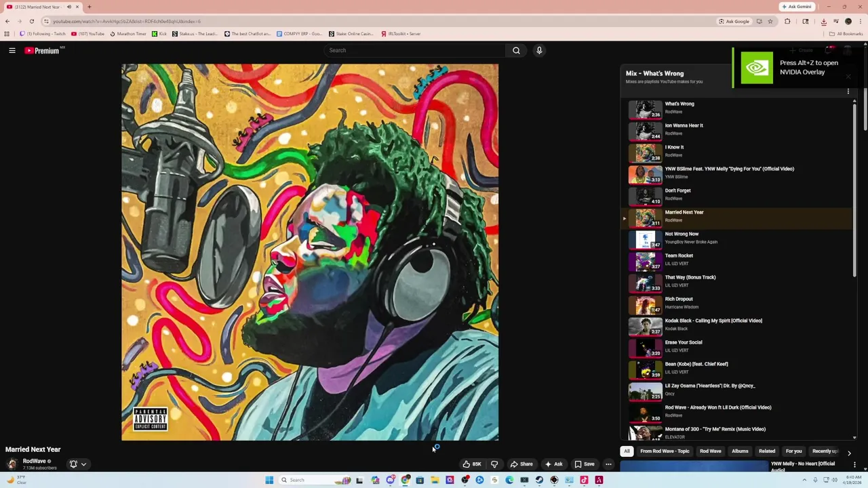Click the playlist panel scrollbar
The image size is (868, 488).
[854, 189]
